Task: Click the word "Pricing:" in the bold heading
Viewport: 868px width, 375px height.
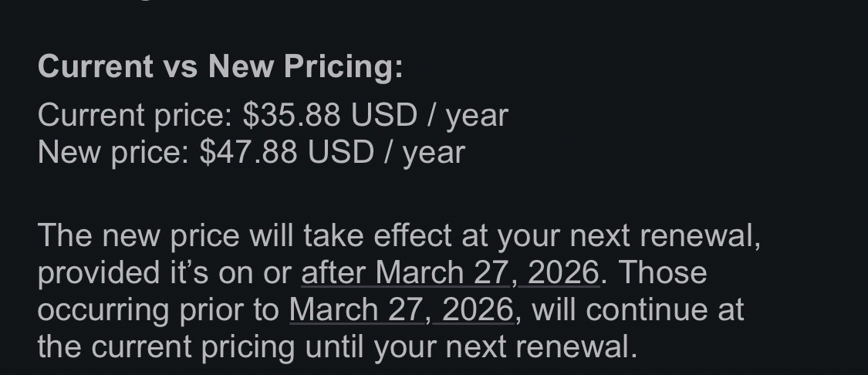Action: pos(343,67)
